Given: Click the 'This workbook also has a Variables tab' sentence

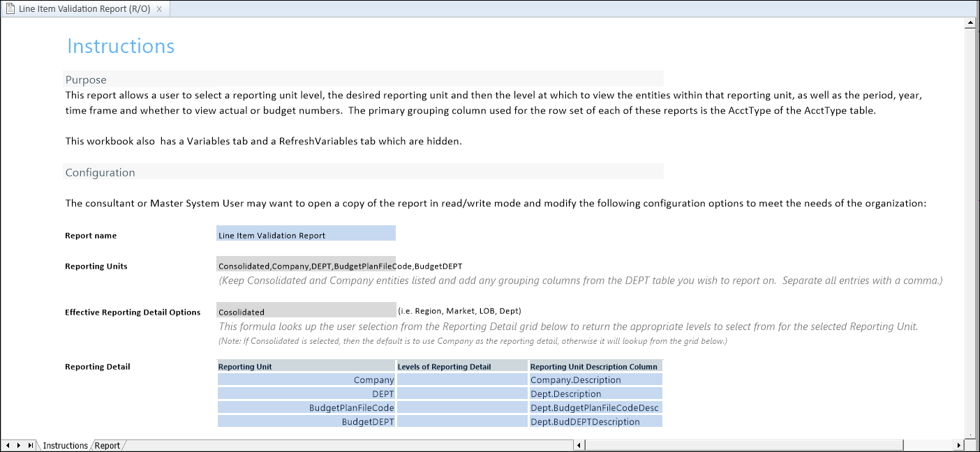Looking at the screenshot, I should 264,141.
